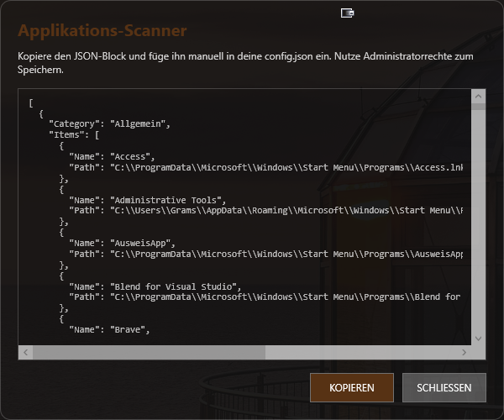Click empty horizontal scrollbar track right of thumb
Viewport: 504px width, 420px height.
[361, 353]
